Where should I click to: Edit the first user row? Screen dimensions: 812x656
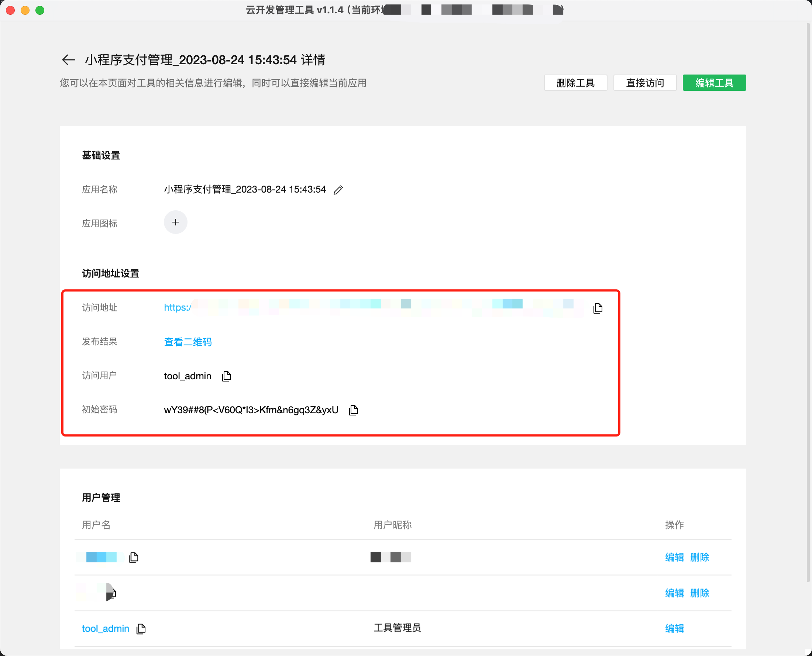click(674, 557)
